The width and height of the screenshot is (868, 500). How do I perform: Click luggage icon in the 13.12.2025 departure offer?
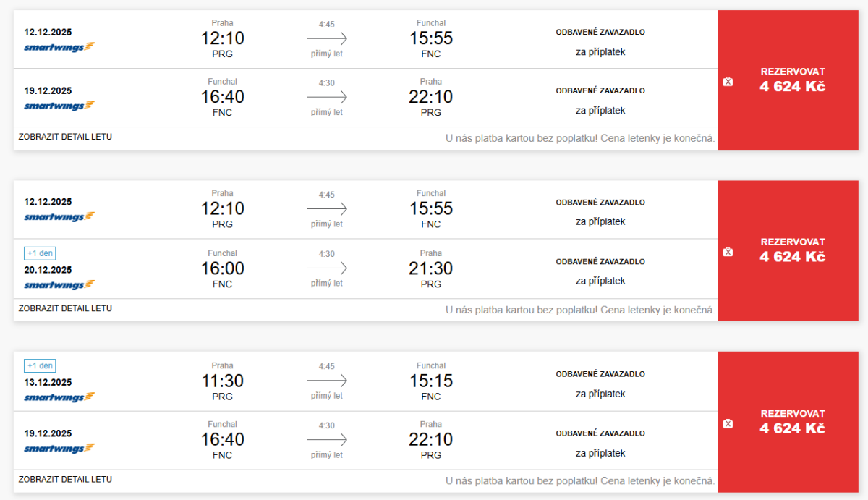(728, 423)
